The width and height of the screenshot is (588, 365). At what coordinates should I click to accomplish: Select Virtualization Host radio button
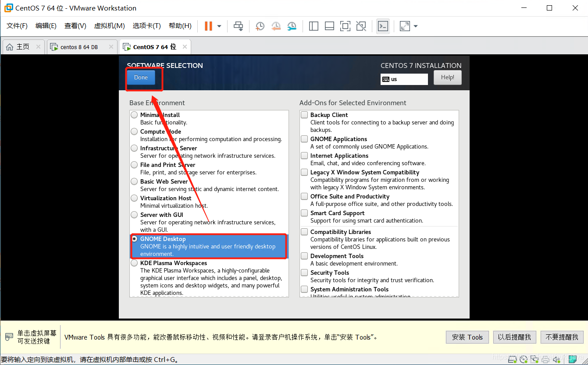[x=134, y=198]
